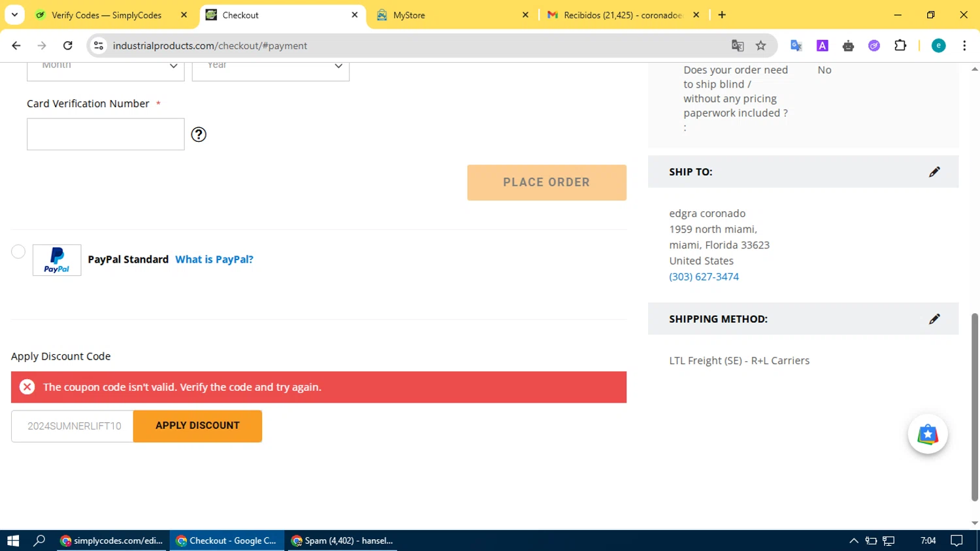Reload the checkout page
Image resolution: width=980 pixels, height=551 pixels.
tap(67, 46)
